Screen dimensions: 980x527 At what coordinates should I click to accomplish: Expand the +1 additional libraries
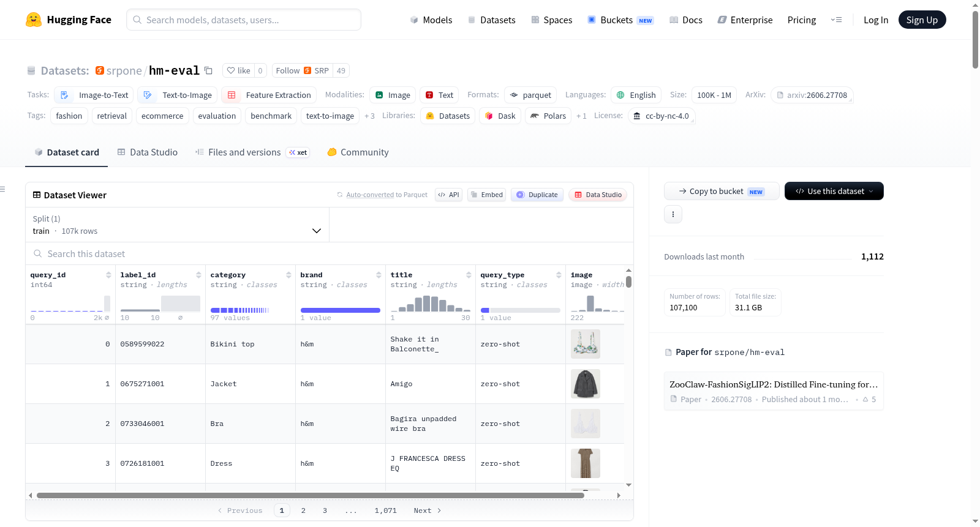coord(581,116)
